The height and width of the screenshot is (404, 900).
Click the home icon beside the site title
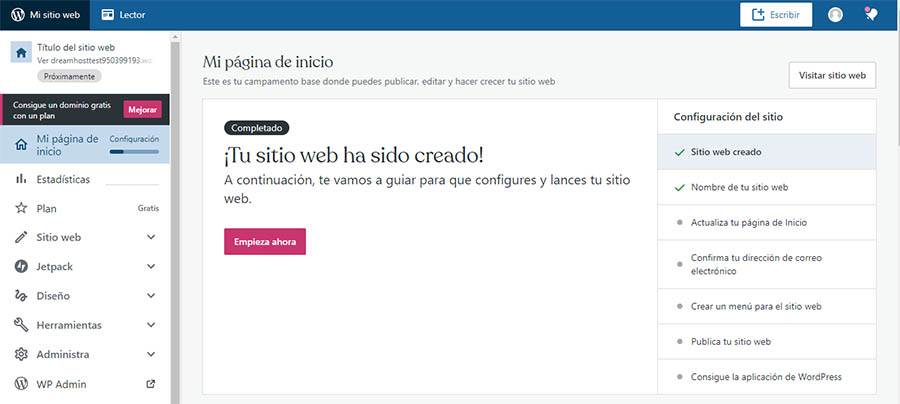coord(21,54)
